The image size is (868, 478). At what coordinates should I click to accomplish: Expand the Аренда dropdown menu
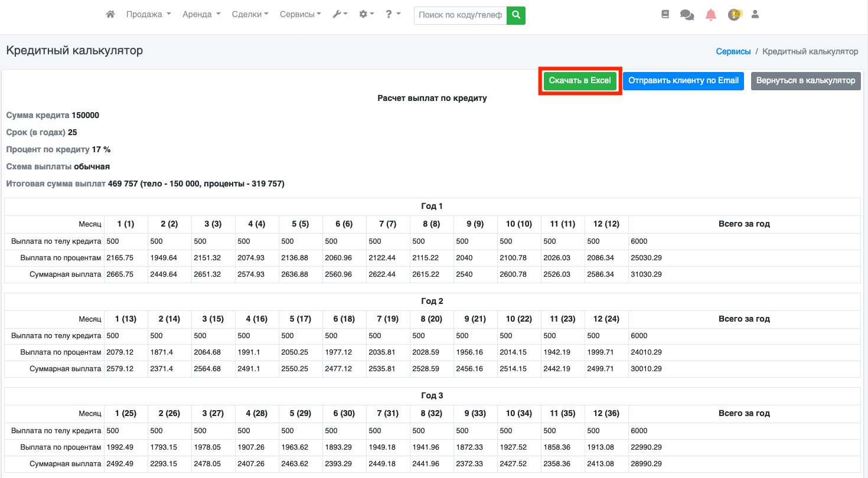click(201, 15)
